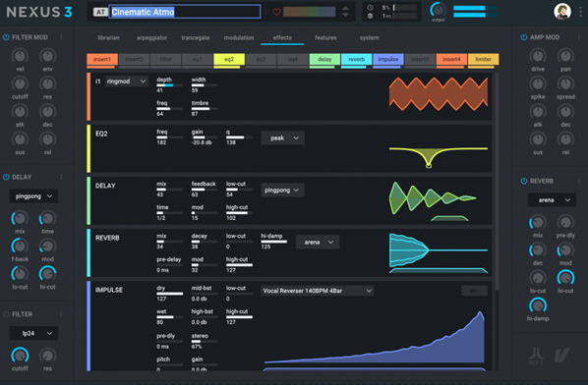Screen dimensions: 588x385
Task: Switch to the modulation tab
Action: point(239,38)
